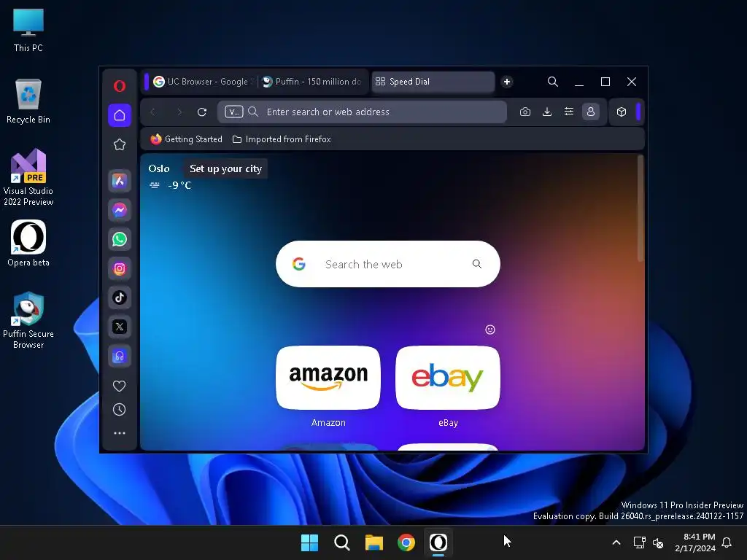
Task: Select the Recycle Bin desktop icon
Action: pyautogui.click(x=28, y=101)
